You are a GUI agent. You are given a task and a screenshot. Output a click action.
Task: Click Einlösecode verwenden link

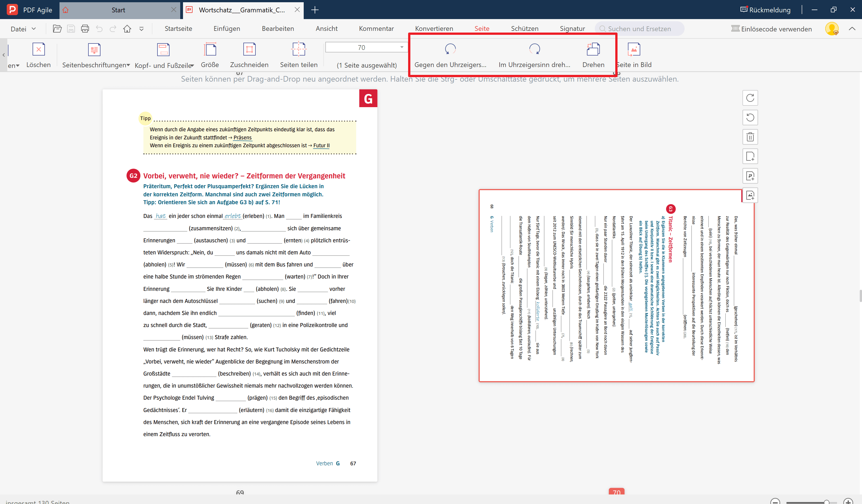click(x=771, y=29)
